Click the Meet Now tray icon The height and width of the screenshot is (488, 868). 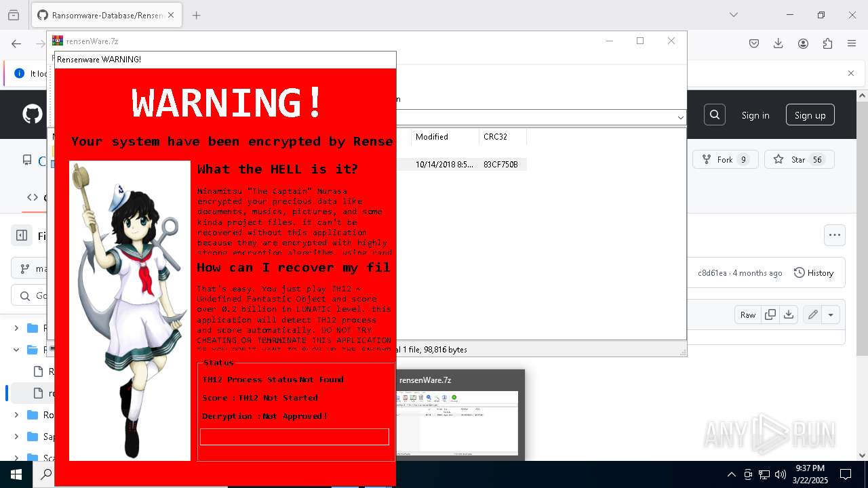(x=748, y=474)
